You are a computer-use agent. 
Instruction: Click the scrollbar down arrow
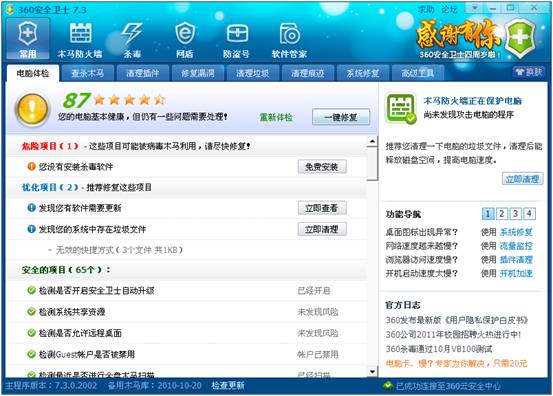click(x=372, y=371)
